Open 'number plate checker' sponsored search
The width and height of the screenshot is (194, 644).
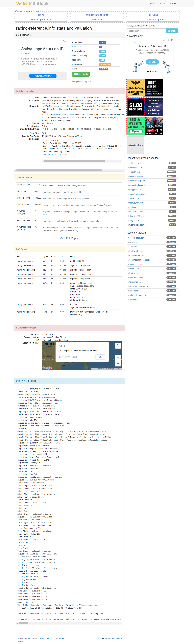click(x=97, y=15)
